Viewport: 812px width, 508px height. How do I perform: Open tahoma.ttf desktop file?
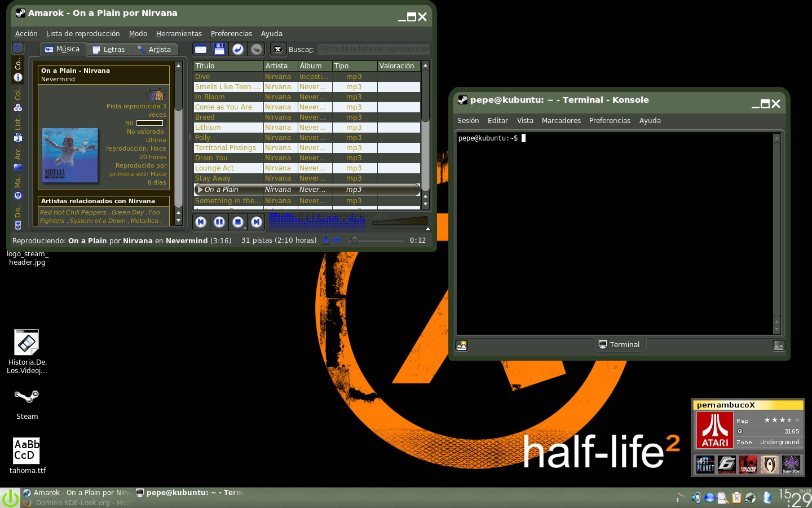27,456
